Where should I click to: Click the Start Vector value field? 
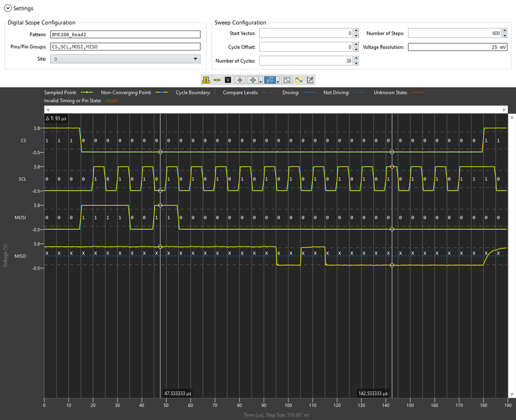(306, 33)
